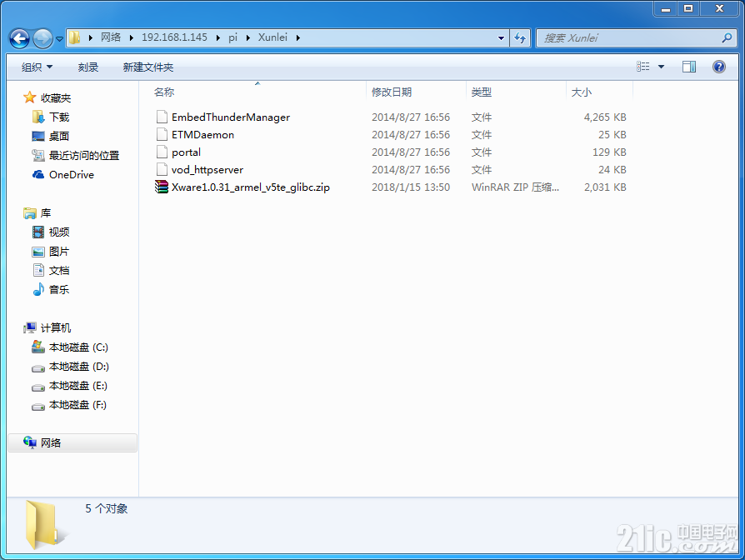This screenshot has height=560, width=745.
Task: Sort files by the 名称 column header
Action: tap(164, 92)
